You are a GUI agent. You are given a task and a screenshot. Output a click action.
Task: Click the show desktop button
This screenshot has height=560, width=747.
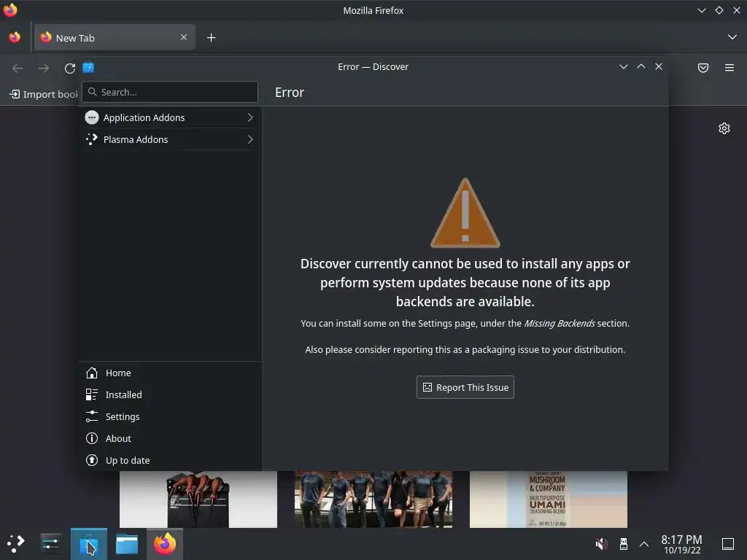point(728,544)
